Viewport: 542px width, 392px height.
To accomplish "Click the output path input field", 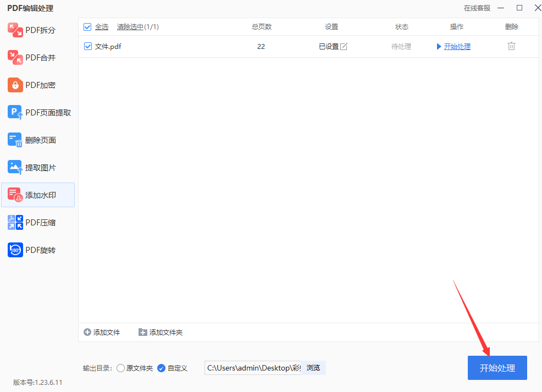I will pyautogui.click(x=253, y=368).
